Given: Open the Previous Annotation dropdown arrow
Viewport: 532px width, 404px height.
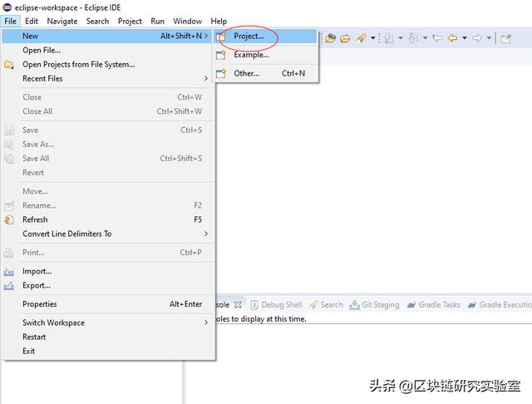Looking at the screenshot, I should pos(425,38).
